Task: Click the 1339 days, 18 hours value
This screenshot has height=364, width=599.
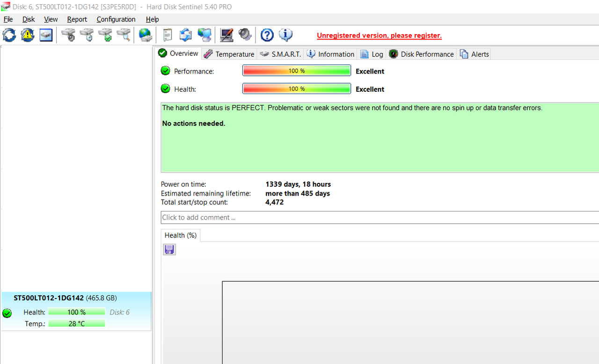Action: click(298, 184)
